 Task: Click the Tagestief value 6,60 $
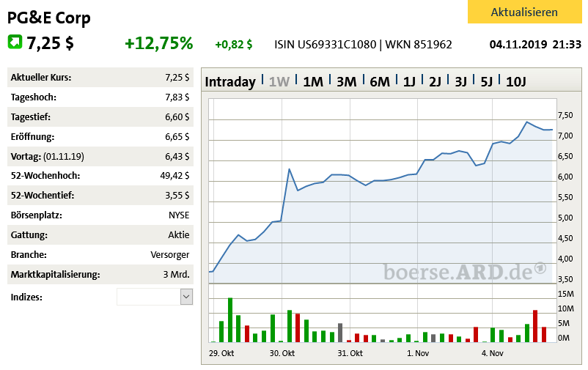(x=177, y=117)
